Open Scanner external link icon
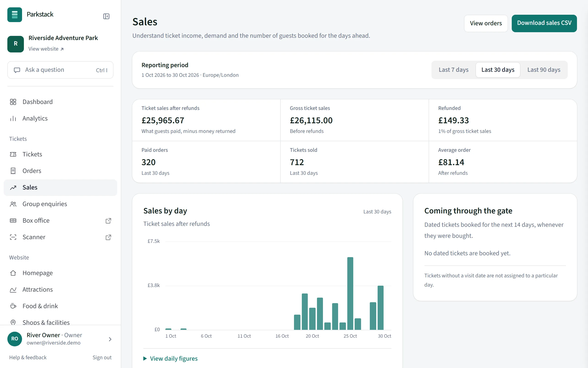Image resolution: width=588 pixels, height=368 pixels. (x=108, y=237)
